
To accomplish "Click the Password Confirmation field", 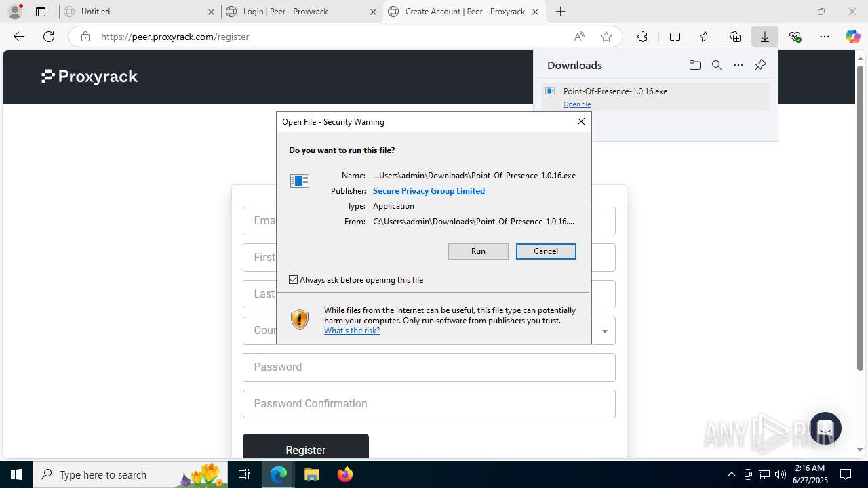I will tap(429, 404).
